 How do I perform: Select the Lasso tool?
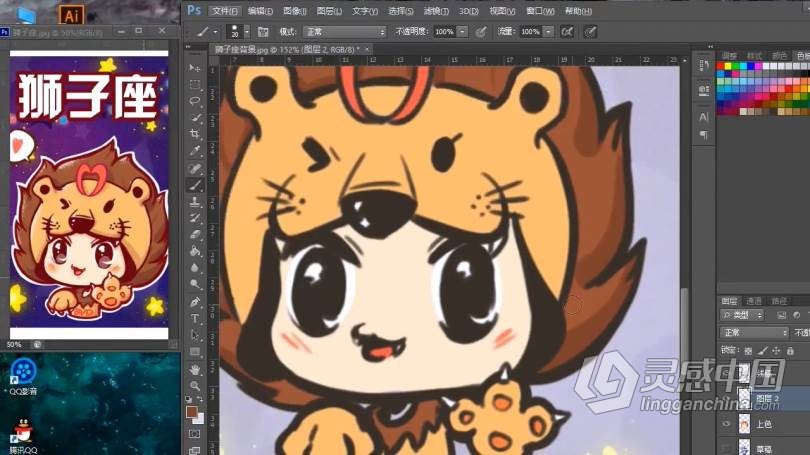pos(195,101)
